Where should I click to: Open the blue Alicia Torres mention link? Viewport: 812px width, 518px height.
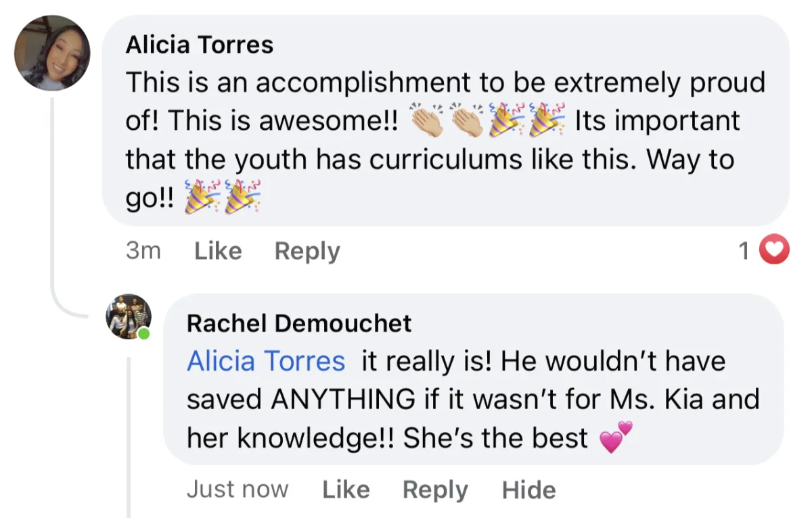(266, 361)
